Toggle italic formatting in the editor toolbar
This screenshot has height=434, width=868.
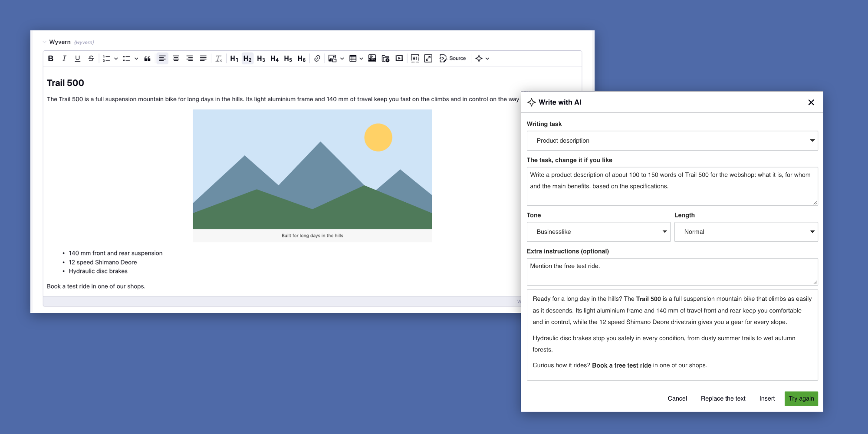point(64,59)
